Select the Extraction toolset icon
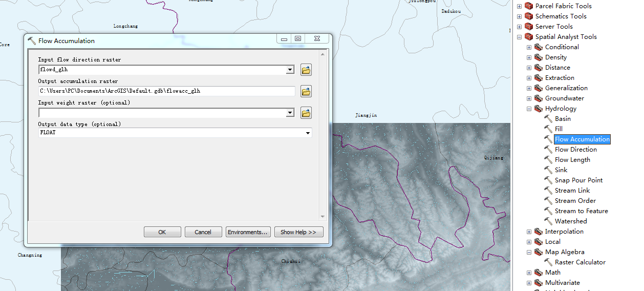 pos(539,78)
